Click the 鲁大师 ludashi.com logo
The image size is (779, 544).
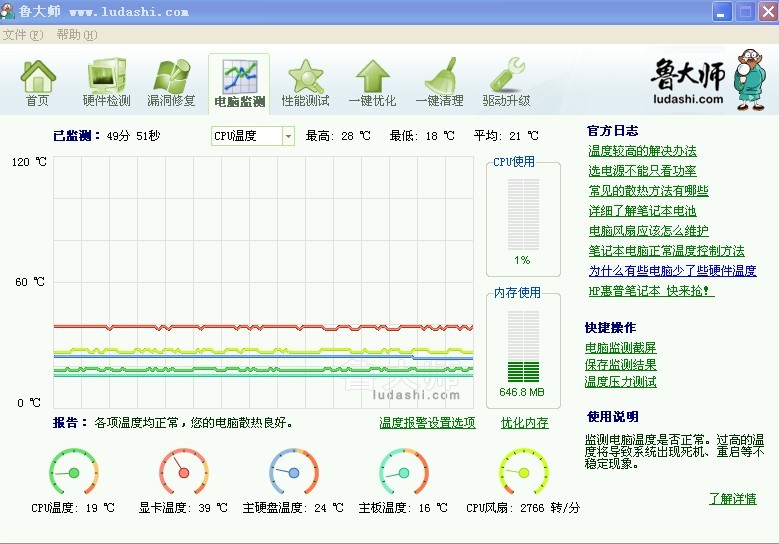[709, 79]
